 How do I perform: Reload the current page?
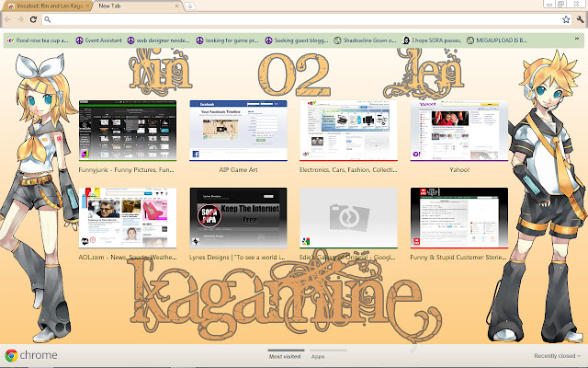click(33, 19)
